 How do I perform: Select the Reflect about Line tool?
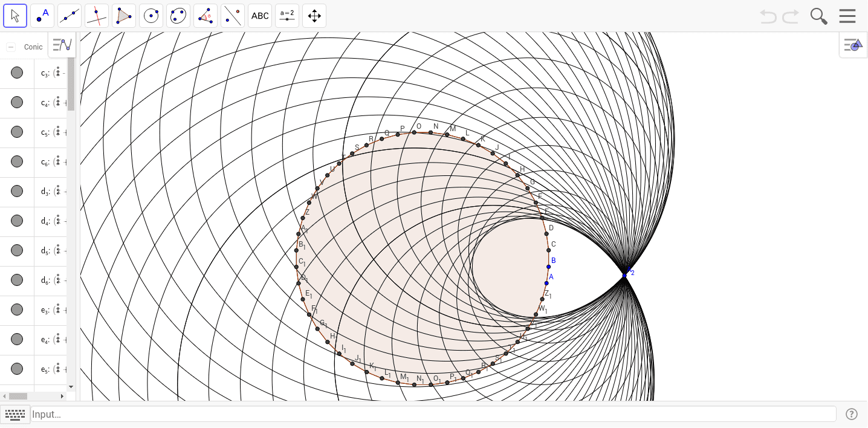(x=233, y=16)
